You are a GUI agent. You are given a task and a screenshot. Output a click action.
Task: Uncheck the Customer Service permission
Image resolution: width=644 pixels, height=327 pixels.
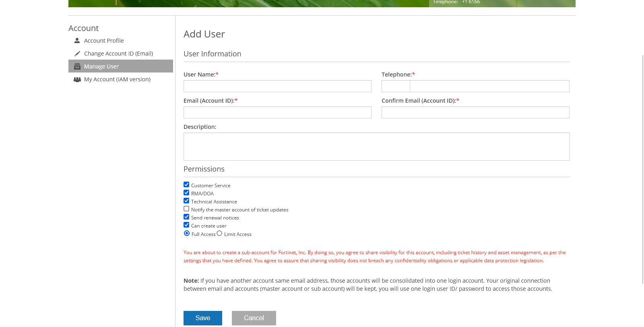pos(186,185)
